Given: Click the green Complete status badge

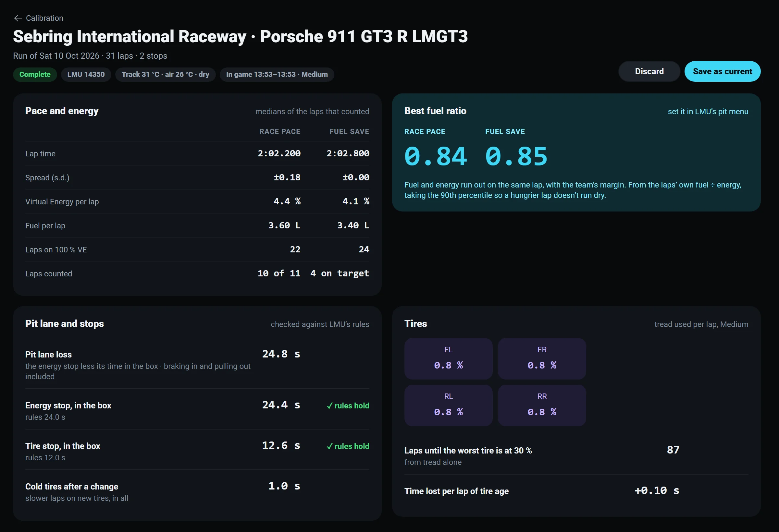Looking at the screenshot, I should 35,74.
